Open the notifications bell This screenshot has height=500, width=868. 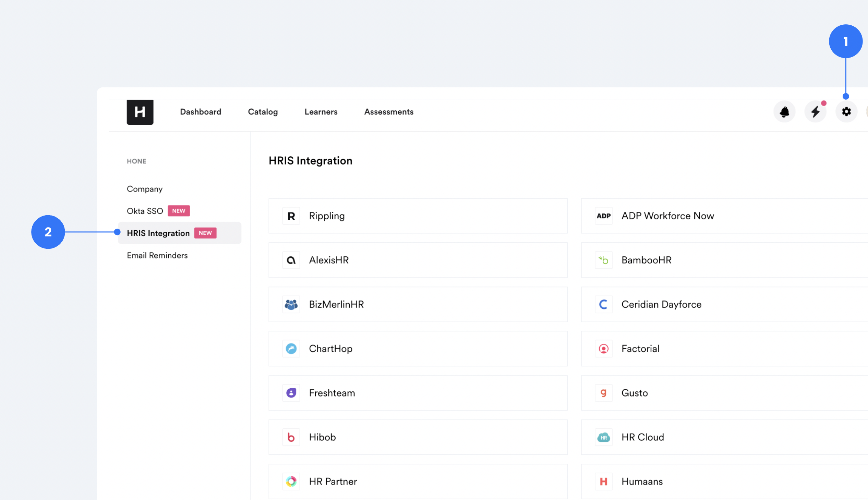pos(784,112)
